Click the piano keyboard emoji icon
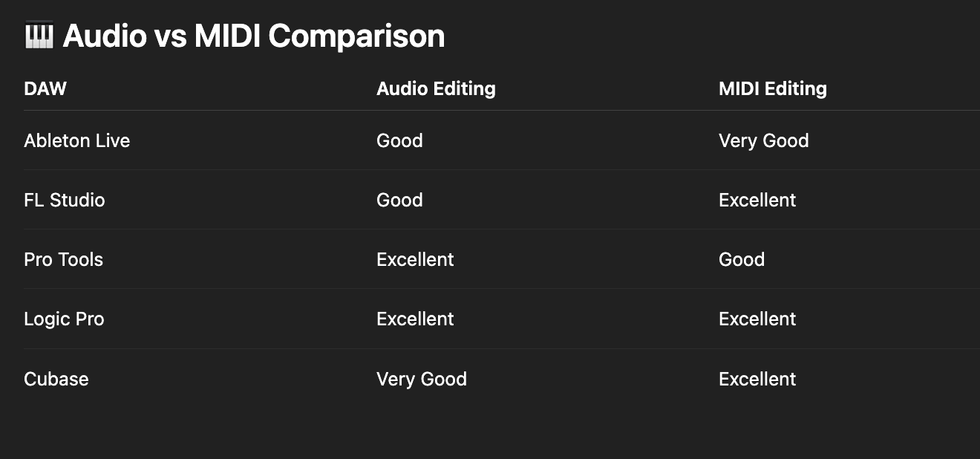 [x=39, y=36]
